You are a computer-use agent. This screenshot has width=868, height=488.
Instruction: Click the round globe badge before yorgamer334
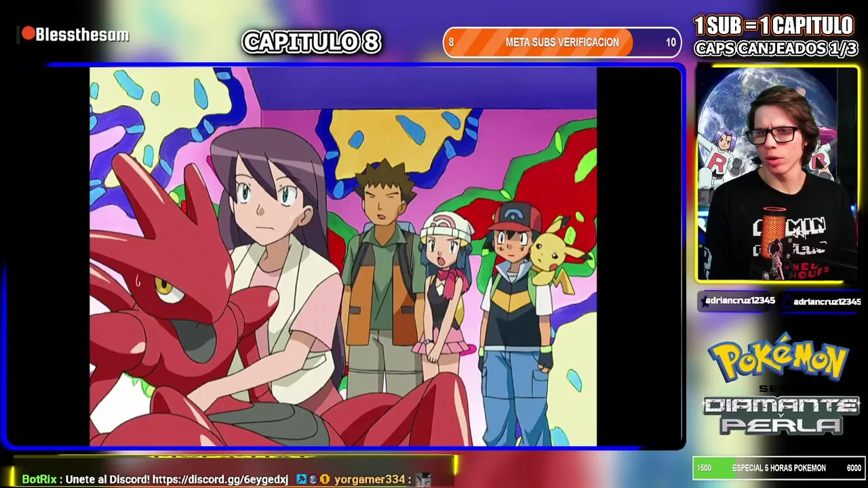point(313,479)
